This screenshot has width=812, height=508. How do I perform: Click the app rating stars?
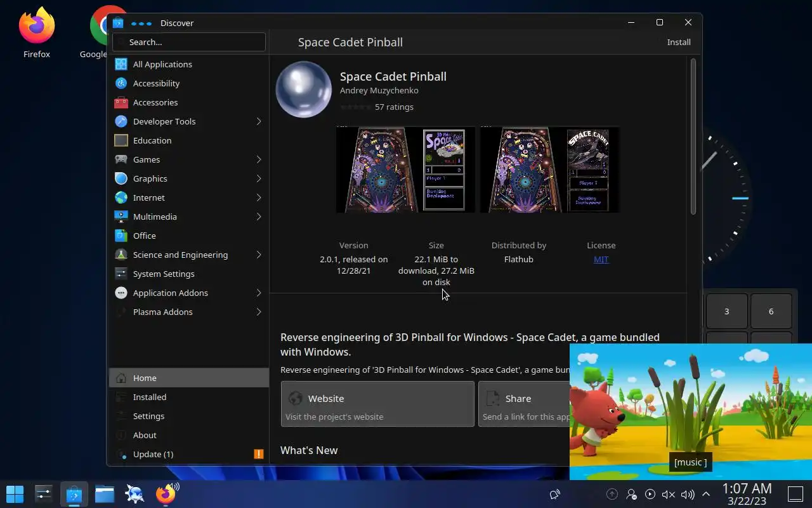(x=356, y=107)
